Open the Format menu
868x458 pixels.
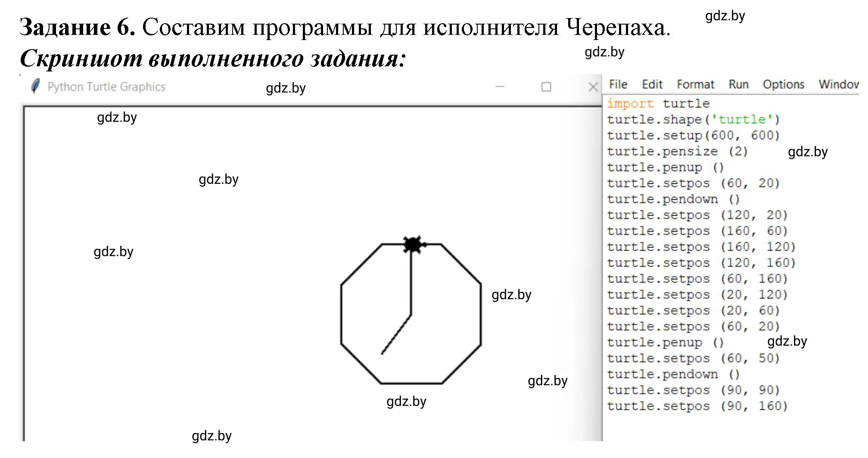pos(695,84)
